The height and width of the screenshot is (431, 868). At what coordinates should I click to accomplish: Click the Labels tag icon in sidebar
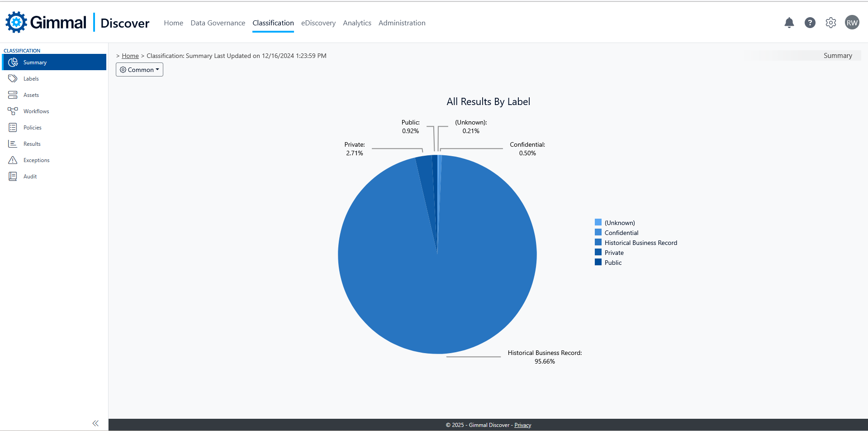[x=13, y=79]
